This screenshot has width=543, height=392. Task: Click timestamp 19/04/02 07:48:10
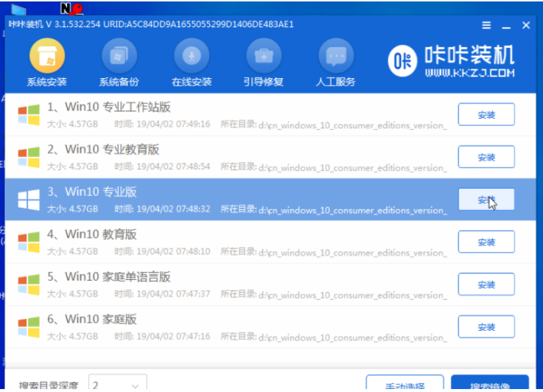click(173, 251)
